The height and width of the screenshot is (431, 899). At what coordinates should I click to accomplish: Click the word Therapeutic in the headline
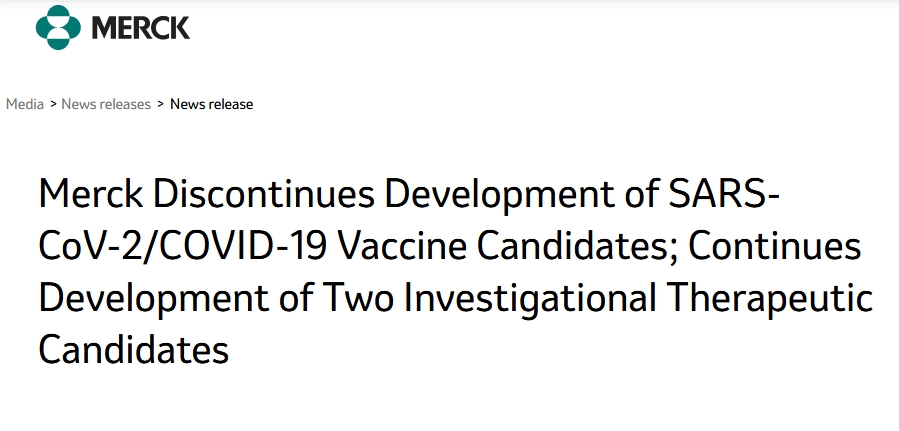pyautogui.click(x=770, y=299)
